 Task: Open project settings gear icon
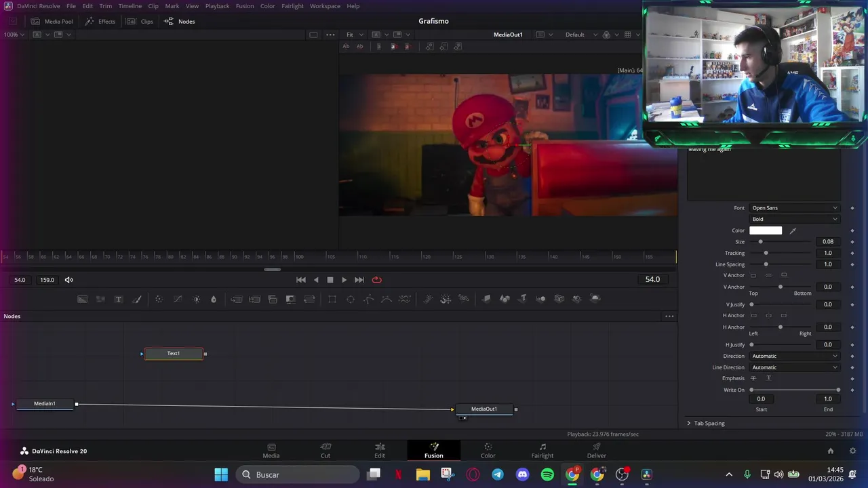(x=852, y=451)
